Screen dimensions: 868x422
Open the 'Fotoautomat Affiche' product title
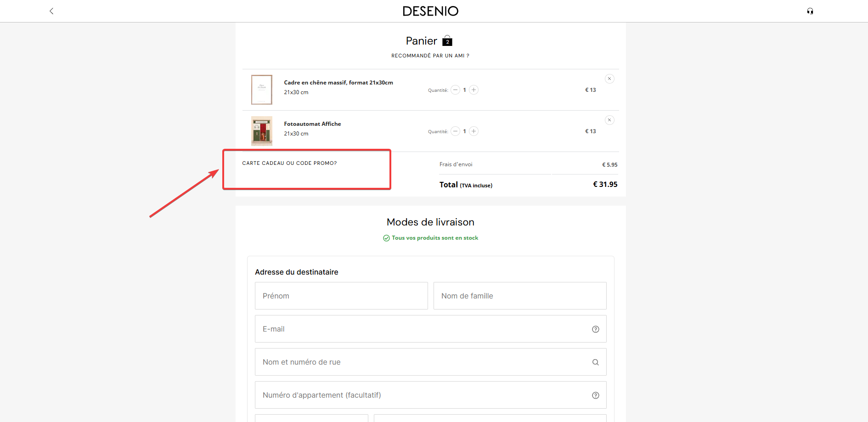(312, 124)
